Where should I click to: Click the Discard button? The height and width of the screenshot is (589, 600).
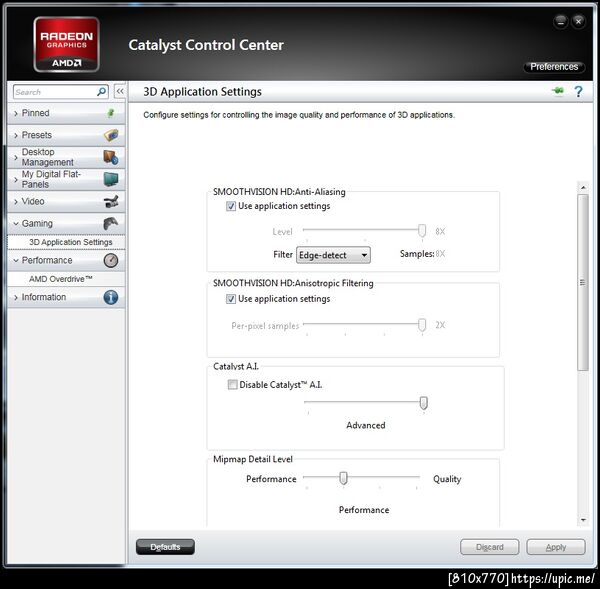[490, 547]
